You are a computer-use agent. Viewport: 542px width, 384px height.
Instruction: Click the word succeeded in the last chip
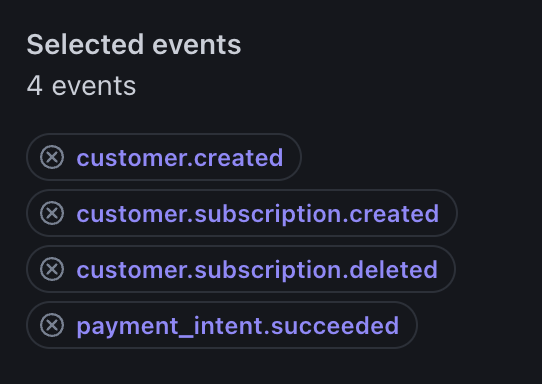point(335,326)
